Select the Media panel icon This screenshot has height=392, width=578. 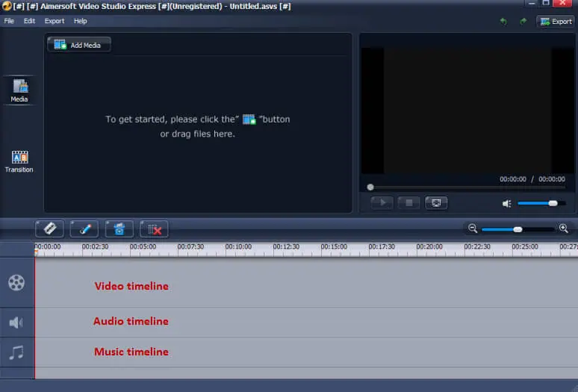19,90
